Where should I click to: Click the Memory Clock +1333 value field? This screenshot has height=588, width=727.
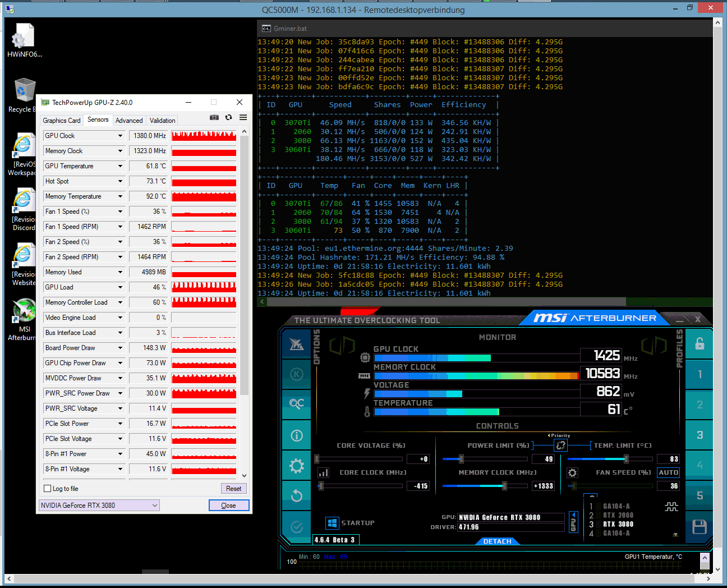543,486
